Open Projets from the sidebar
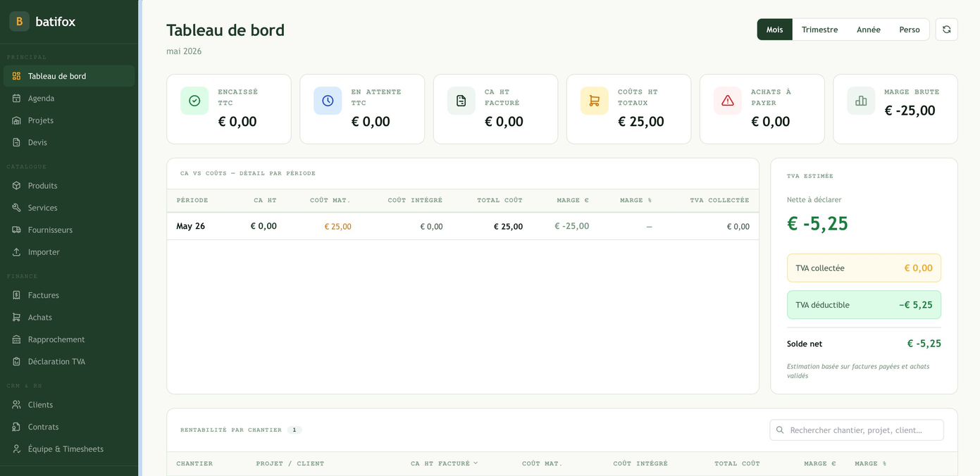Viewport: 980px width, 476px height. (69, 120)
